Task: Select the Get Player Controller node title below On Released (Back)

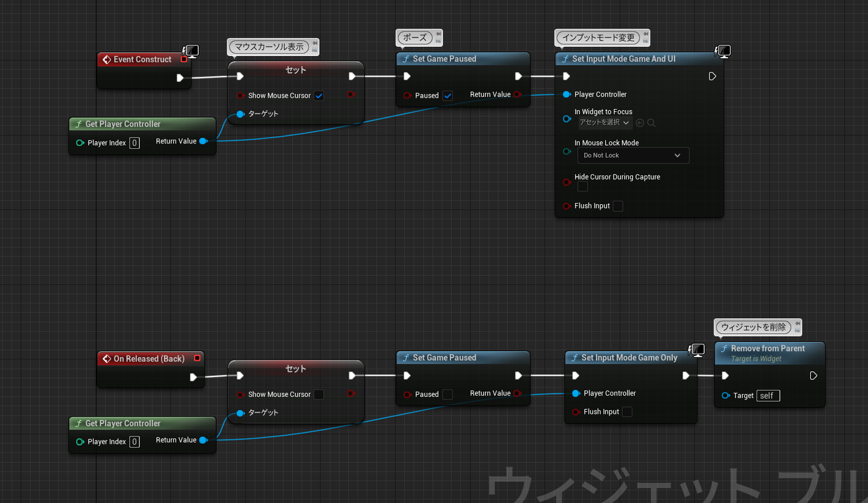Action: point(123,423)
